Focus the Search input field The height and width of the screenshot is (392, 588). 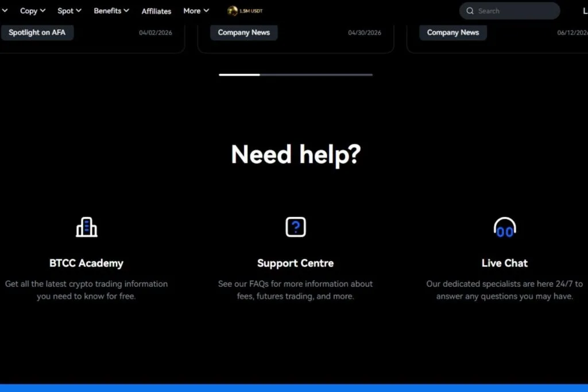pyautogui.click(x=510, y=11)
